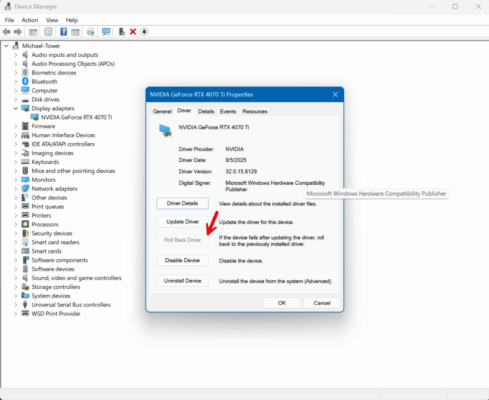This screenshot has width=489, height=400.
Task: Switch to the General tab
Action: pyautogui.click(x=162, y=111)
